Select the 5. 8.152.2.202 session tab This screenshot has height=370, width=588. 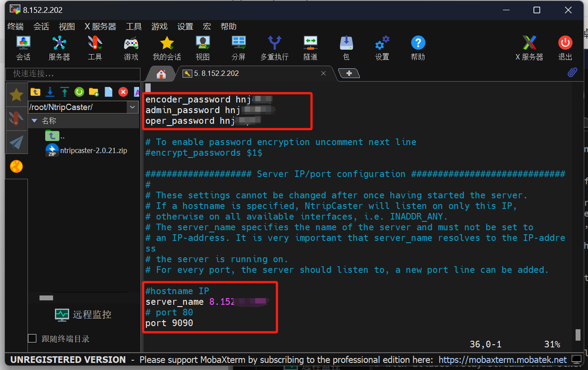coord(254,74)
